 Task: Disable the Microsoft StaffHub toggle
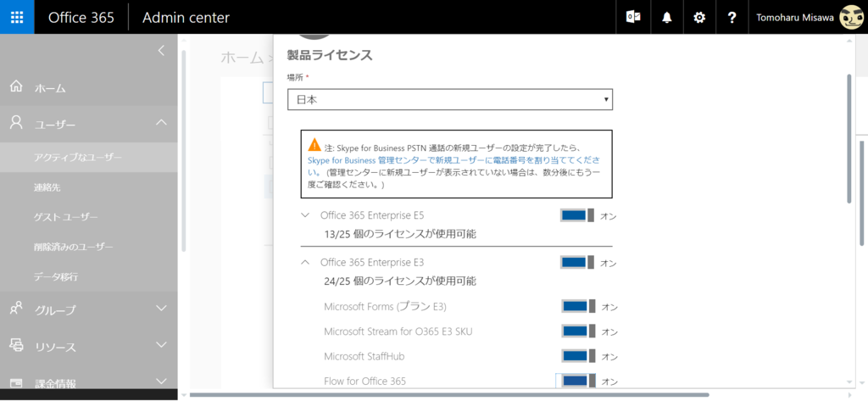pyautogui.click(x=578, y=356)
